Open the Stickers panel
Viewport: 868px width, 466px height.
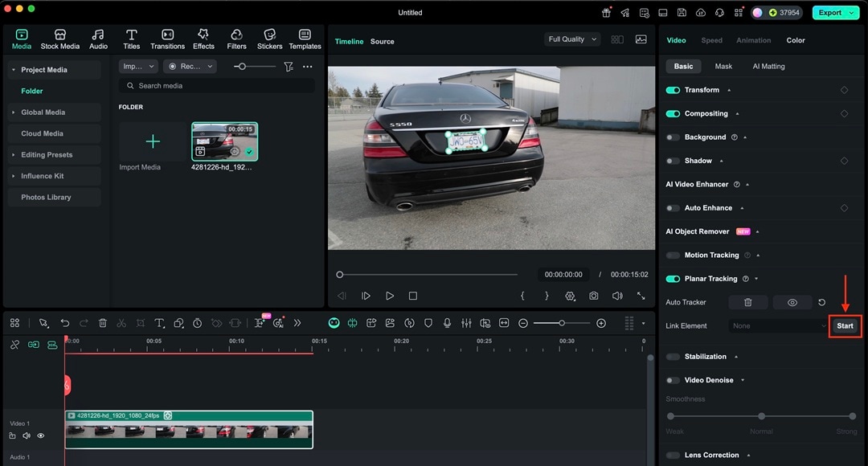tap(269, 39)
